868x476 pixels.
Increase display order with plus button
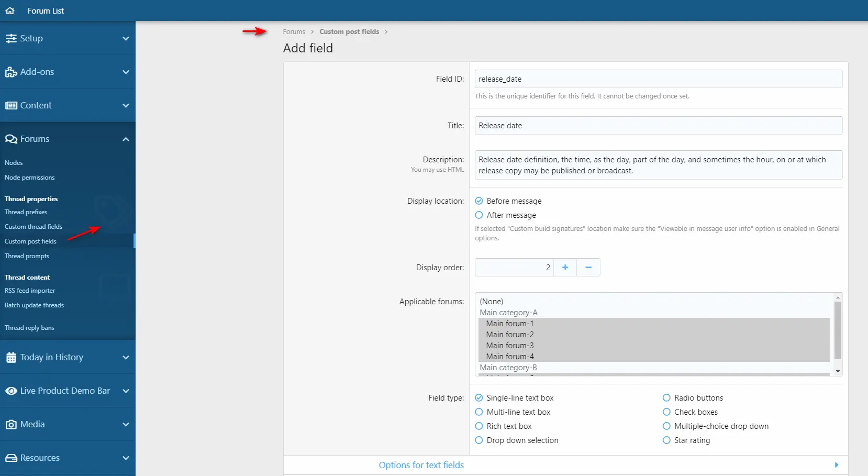click(565, 267)
